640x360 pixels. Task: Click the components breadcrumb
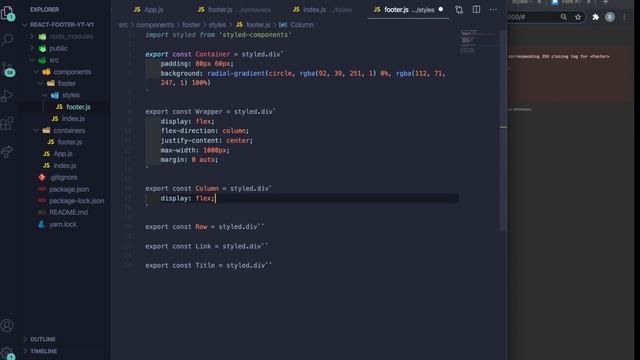click(x=155, y=25)
